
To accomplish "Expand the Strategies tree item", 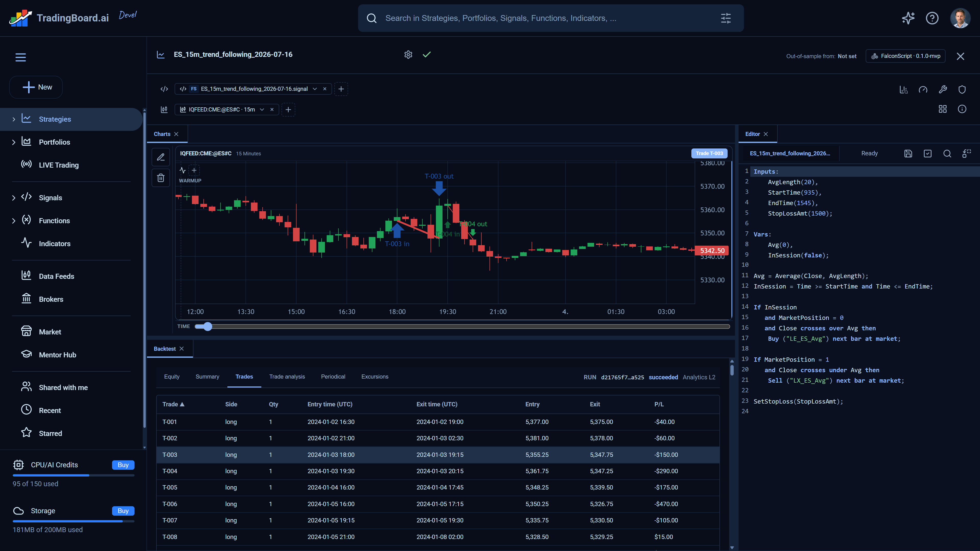I will tap(14, 119).
